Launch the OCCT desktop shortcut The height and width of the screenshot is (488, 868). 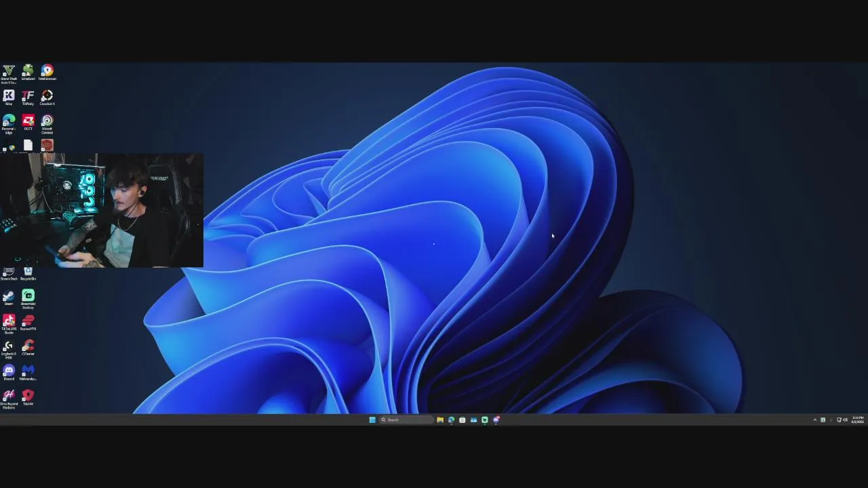click(28, 123)
